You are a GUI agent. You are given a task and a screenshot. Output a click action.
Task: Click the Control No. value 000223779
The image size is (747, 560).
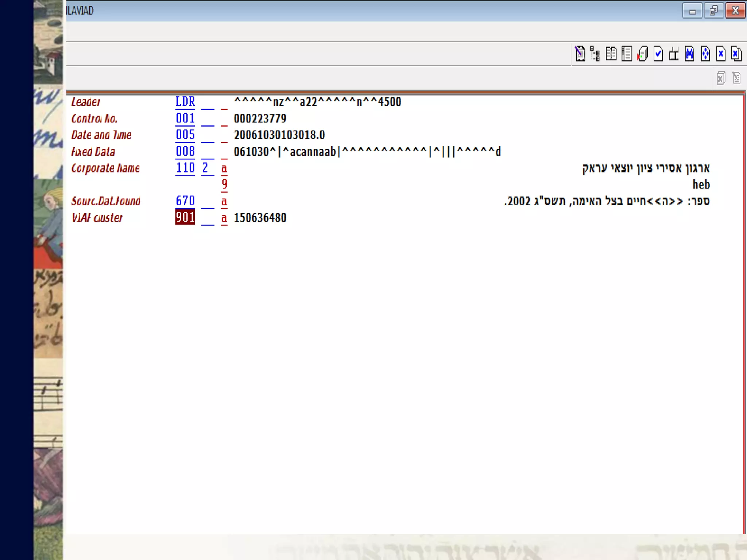coord(260,118)
